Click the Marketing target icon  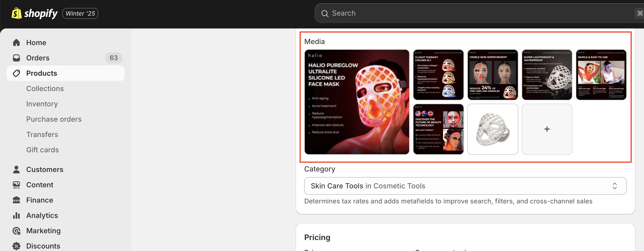[16, 231]
